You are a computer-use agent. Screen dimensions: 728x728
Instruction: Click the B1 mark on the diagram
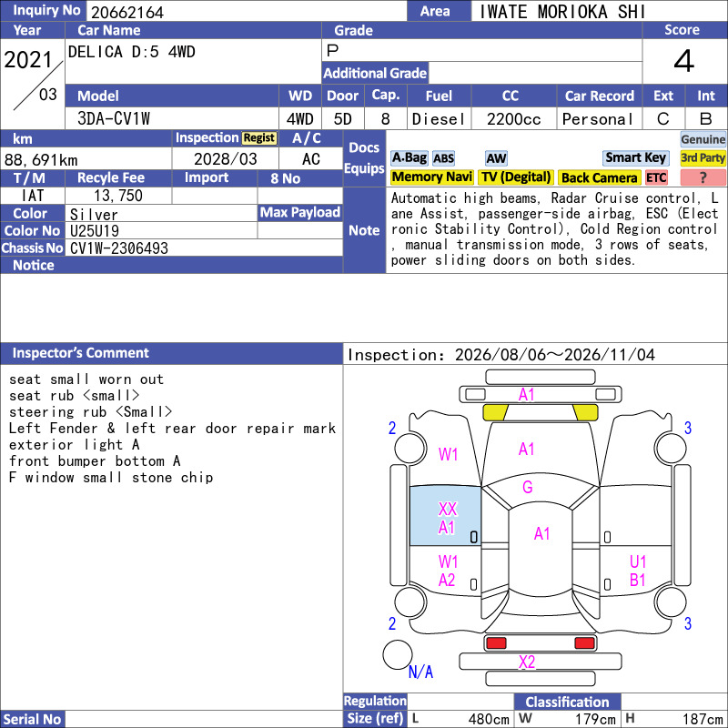638,580
